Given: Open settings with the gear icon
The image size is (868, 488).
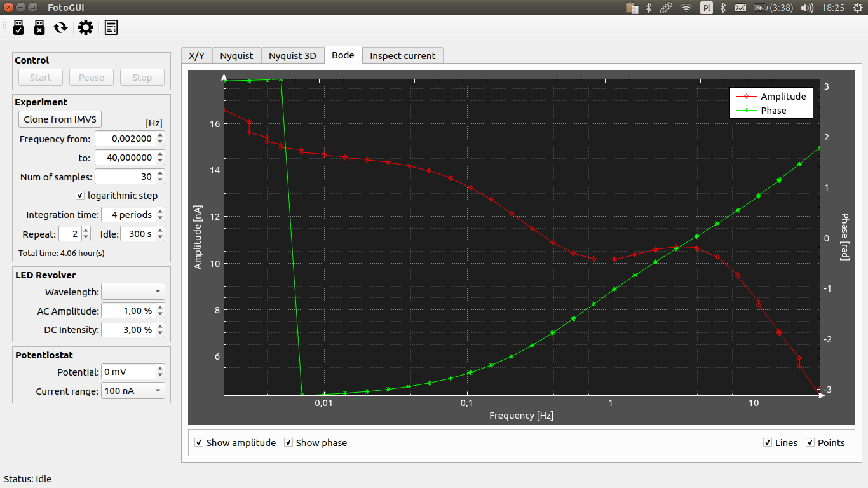Looking at the screenshot, I should pos(86,27).
